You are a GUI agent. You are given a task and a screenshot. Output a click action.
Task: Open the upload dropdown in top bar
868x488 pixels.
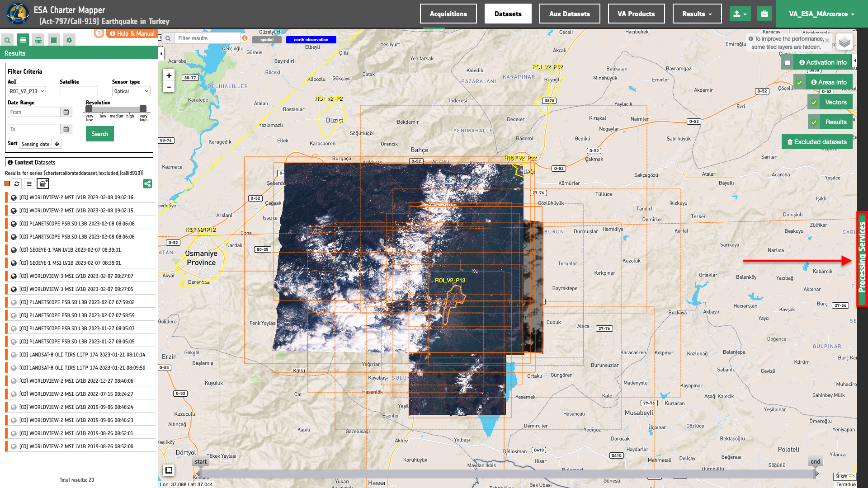(740, 14)
